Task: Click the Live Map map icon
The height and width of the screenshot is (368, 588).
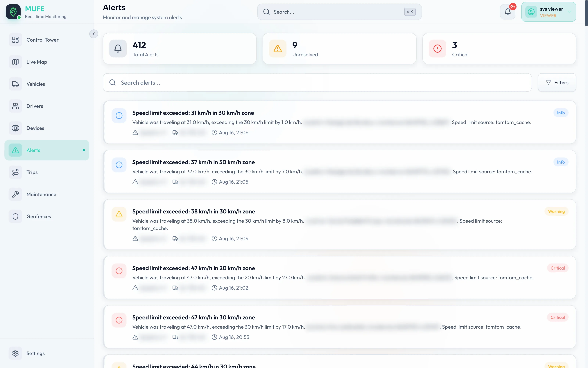Action: point(16,62)
